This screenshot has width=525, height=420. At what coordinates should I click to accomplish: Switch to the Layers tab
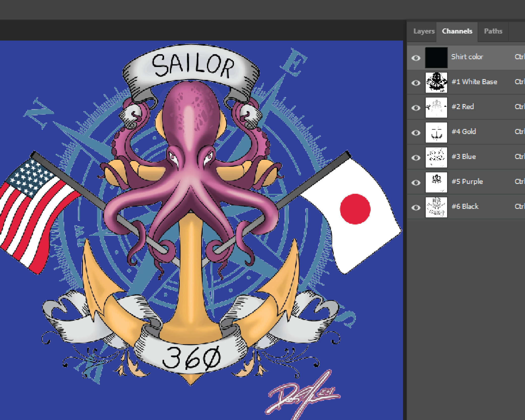[424, 31]
